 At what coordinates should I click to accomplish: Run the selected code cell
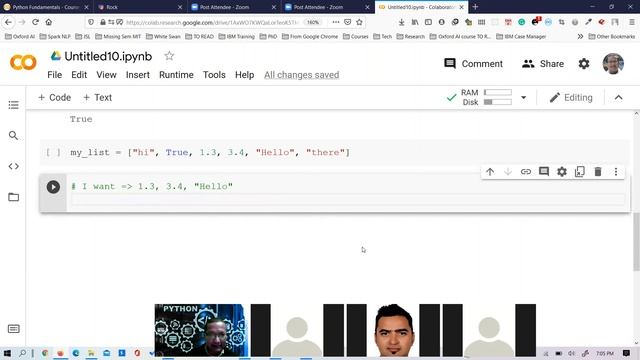[53, 187]
